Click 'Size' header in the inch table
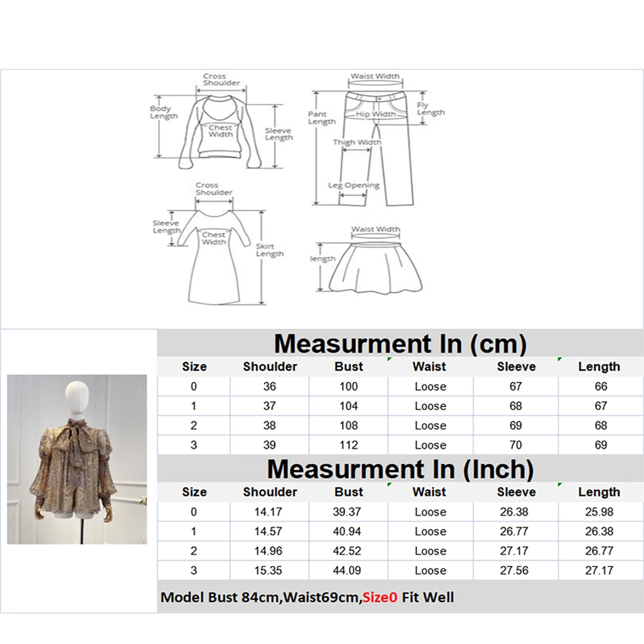The height and width of the screenshot is (644, 644). coord(194,492)
